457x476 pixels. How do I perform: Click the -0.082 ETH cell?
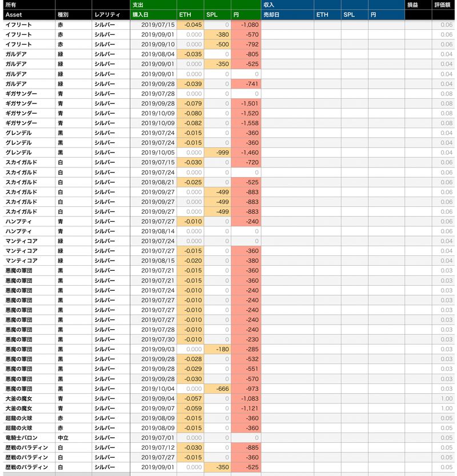[x=190, y=123]
